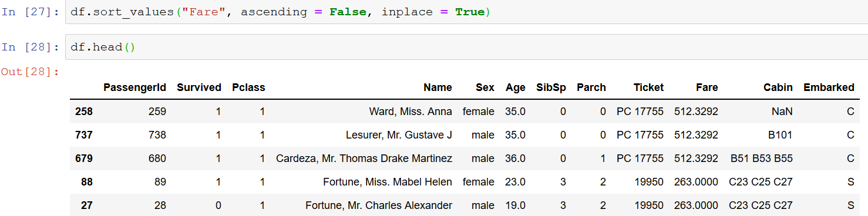The image size is (868, 216).
Task: Select the In [27] prompt label
Action: (x=30, y=12)
